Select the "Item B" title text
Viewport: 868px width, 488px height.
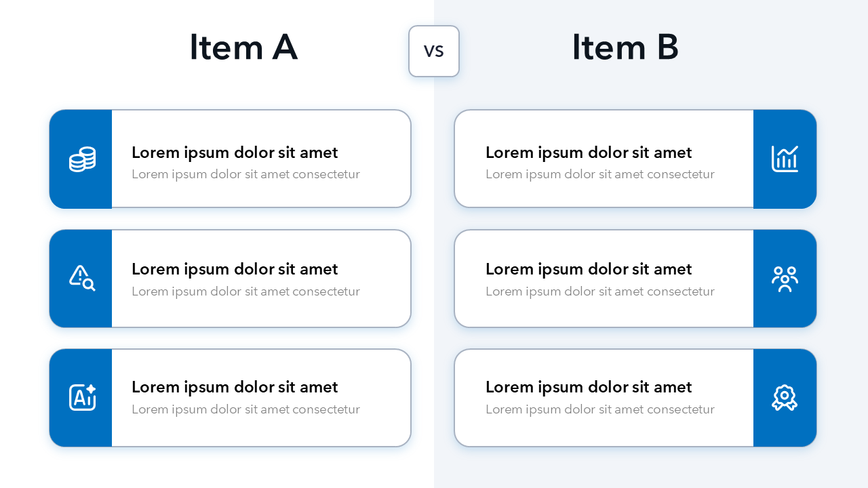(x=625, y=47)
